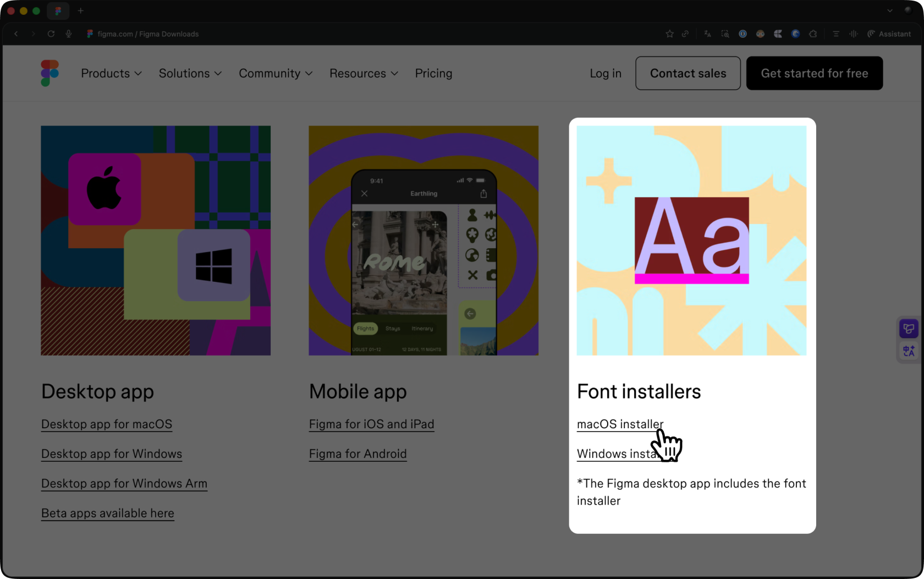The height and width of the screenshot is (579, 924).
Task: Go to the Pricing page
Action: [x=433, y=73]
